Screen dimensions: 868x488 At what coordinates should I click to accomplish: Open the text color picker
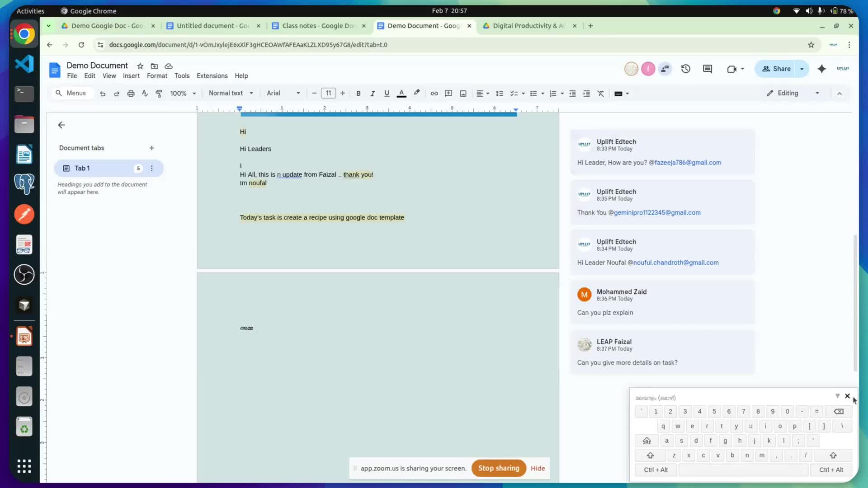click(x=401, y=94)
